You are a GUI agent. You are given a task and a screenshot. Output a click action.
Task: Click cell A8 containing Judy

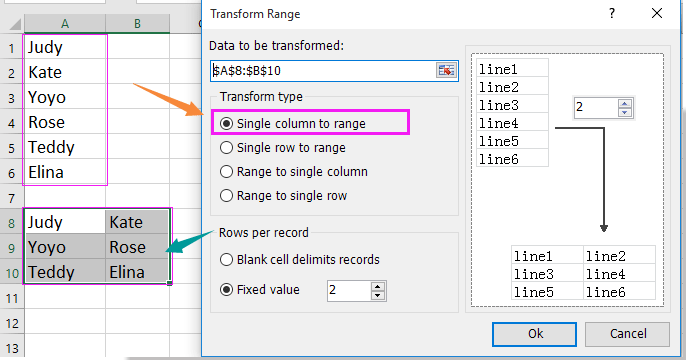(65, 222)
